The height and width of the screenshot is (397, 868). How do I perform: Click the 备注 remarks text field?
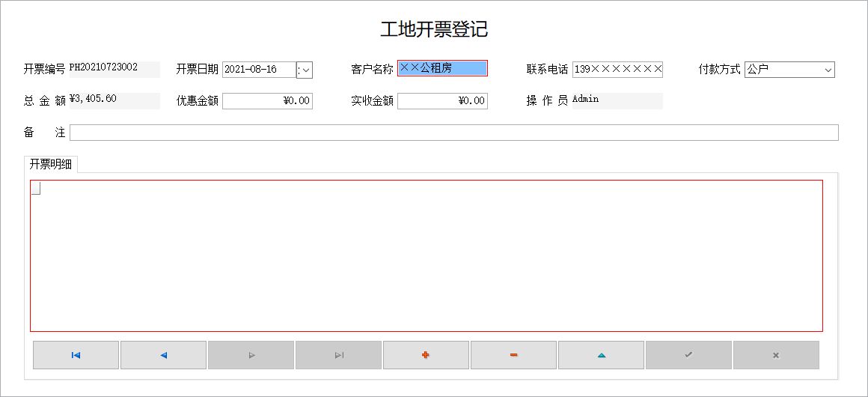coord(454,133)
